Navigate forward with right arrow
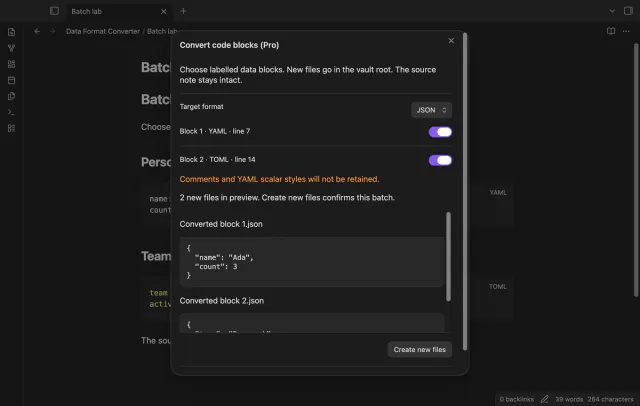 coord(52,31)
